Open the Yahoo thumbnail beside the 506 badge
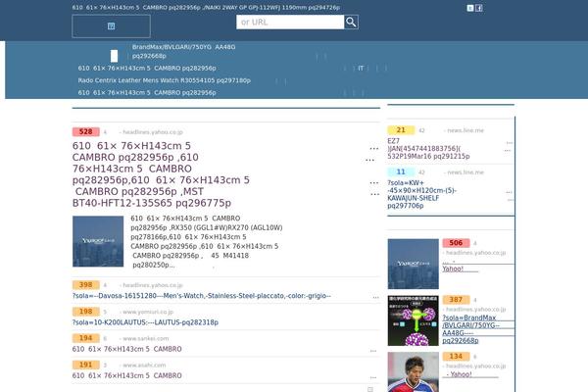This screenshot has width=588, height=392. tap(414, 264)
